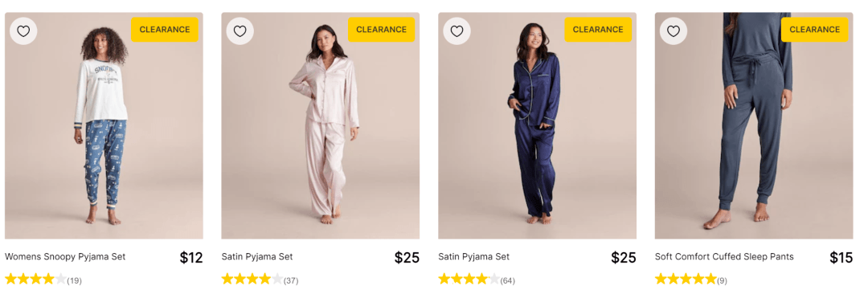This screenshot has width=868, height=298.
Task: View star rating with 64 reviews
Action: (477, 280)
